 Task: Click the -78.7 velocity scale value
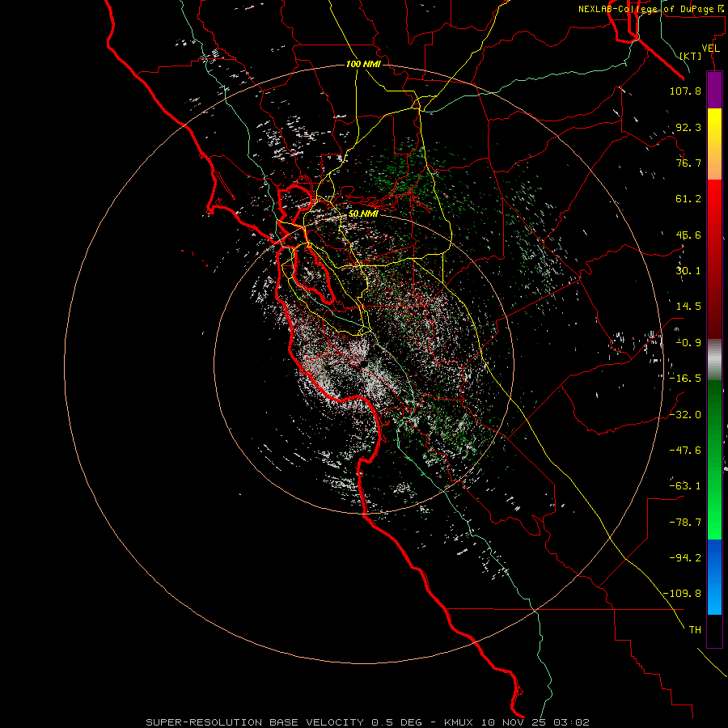click(x=685, y=523)
